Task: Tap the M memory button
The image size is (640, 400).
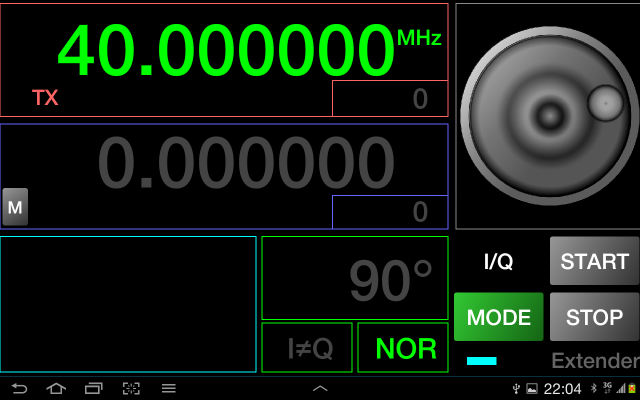Action: pyautogui.click(x=15, y=207)
